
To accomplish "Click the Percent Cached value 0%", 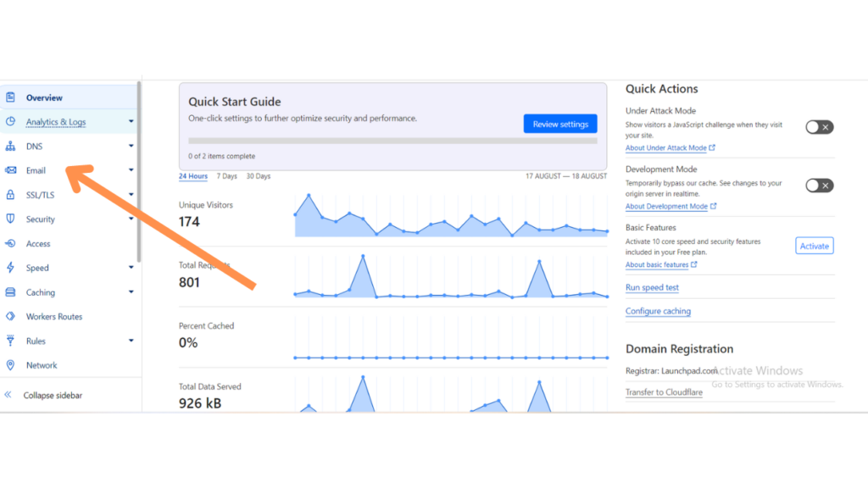I will (x=188, y=343).
